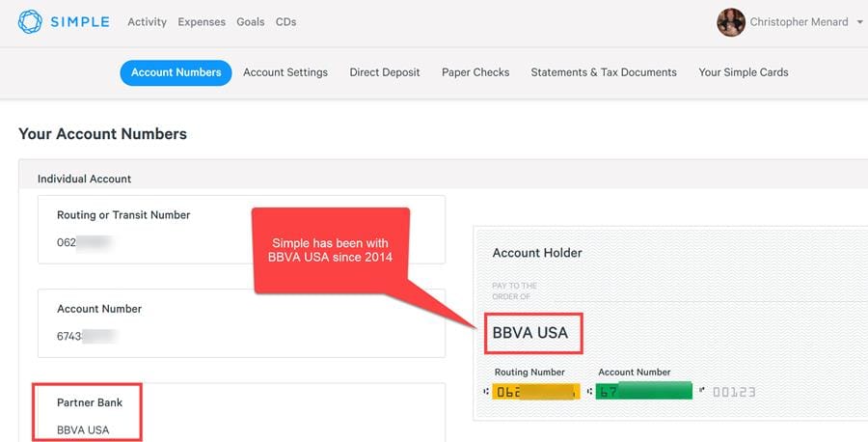Click the Routing or Transit Number label
868x442 pixels.
123,215
